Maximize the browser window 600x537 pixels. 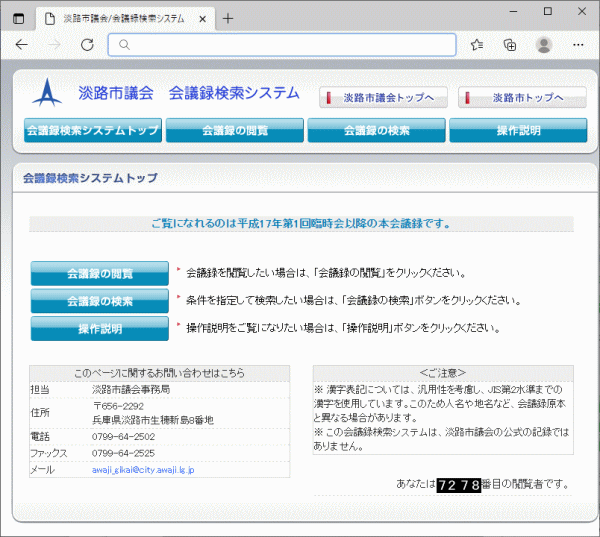(x=548, y=11)
